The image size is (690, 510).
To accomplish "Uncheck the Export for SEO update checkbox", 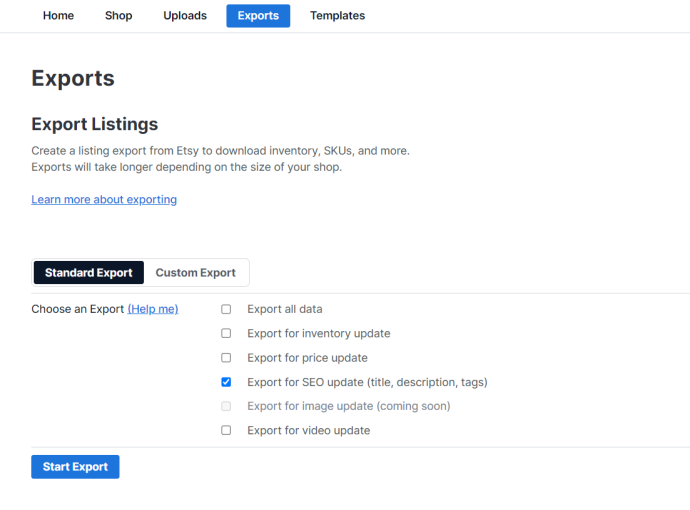I will (226, 382).
